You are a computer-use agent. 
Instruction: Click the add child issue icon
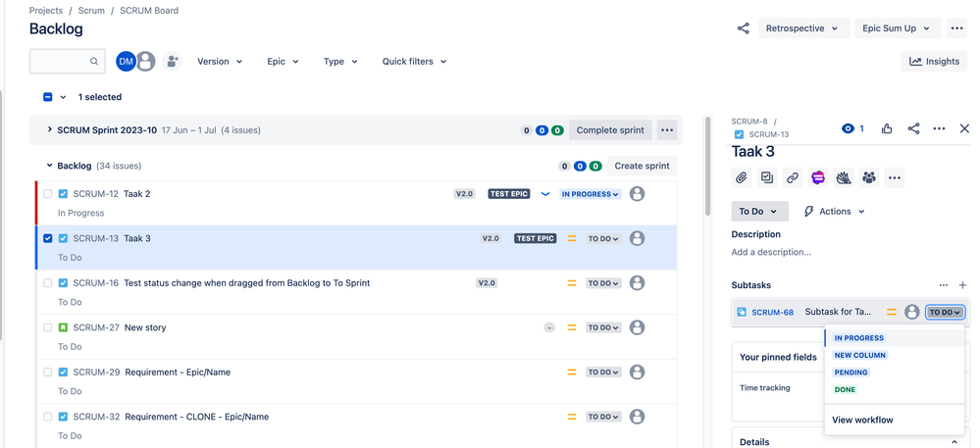pos(767,178)
